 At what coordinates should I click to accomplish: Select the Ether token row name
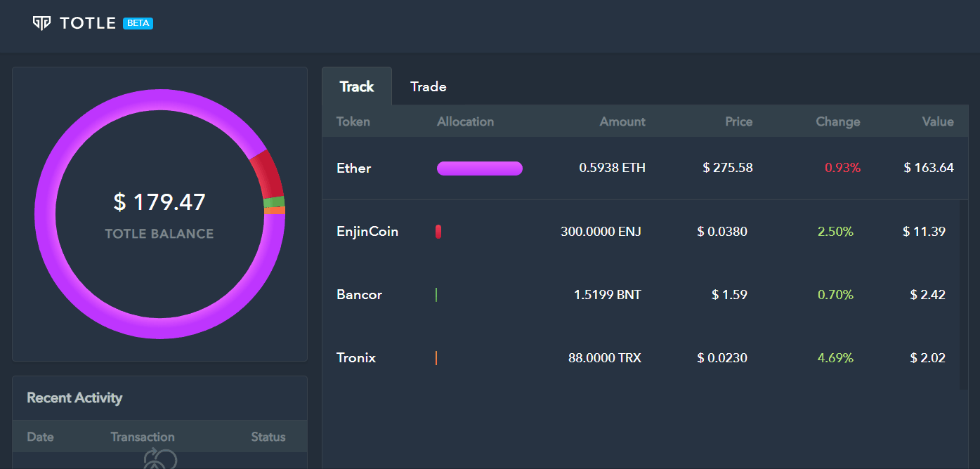coord(354,168)
